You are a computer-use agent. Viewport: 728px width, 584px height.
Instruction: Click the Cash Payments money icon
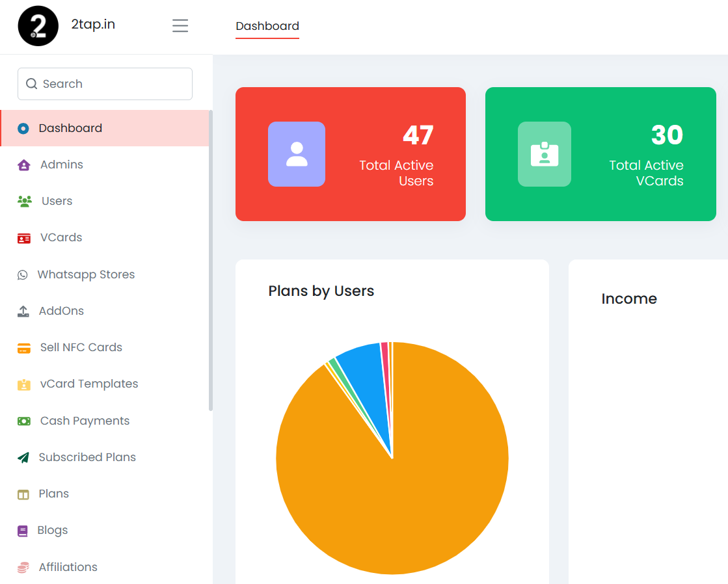pos(24,421)
